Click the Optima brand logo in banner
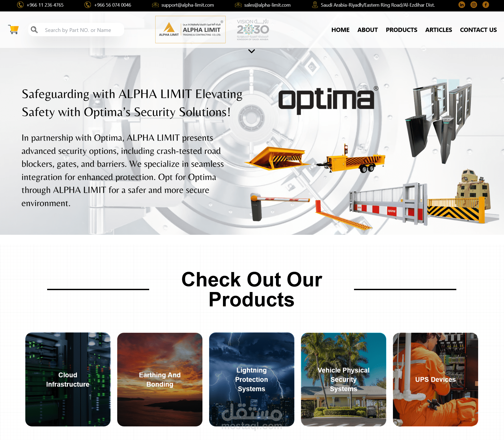This screenshot has height=440, width=504. 328,100
